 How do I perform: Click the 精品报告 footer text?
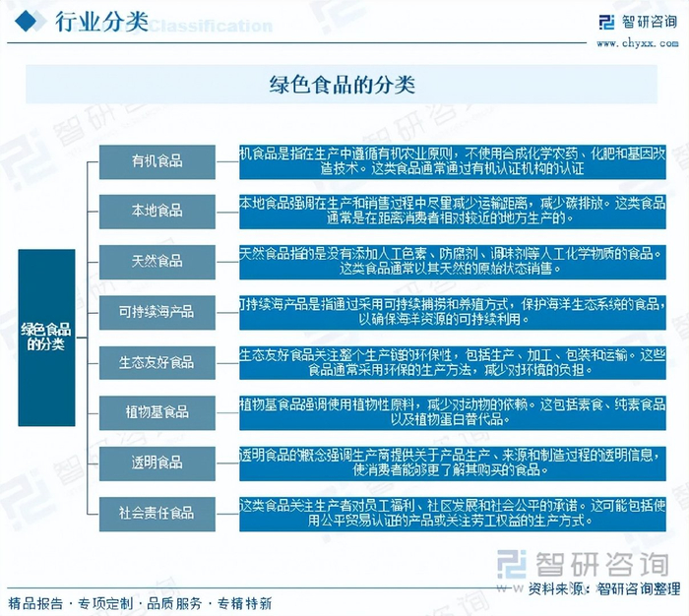point(35,603)
